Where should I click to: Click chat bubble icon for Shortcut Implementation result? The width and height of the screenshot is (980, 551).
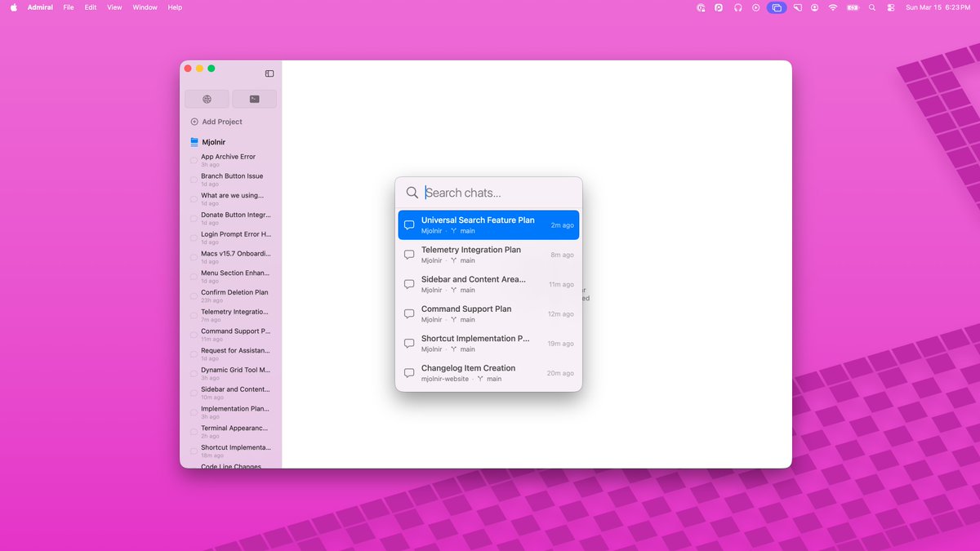[x=409, y=344]
